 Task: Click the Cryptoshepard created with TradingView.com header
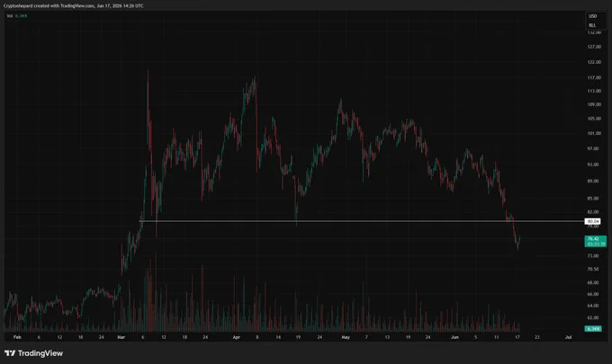74,6
